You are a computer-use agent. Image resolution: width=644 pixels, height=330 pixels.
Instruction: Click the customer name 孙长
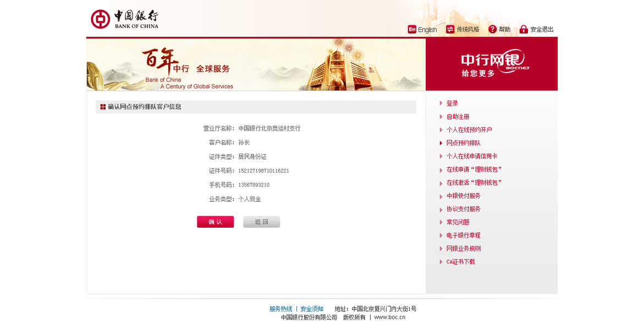[244, 142]
